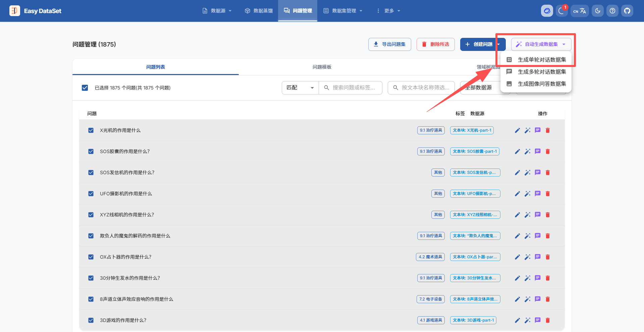Focus the 搜索问题或标签 search field
This screenshot has height=332, width=644.
351,88
